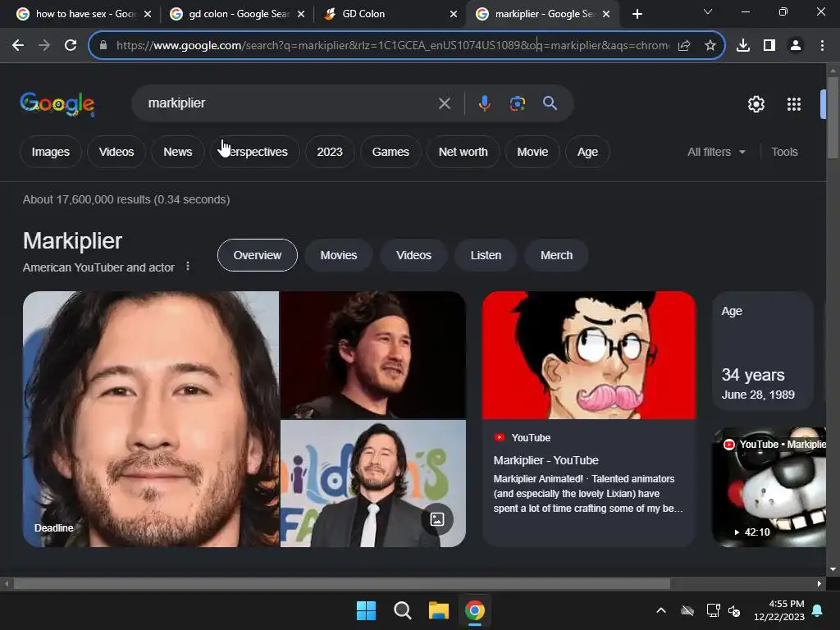Clear the search box text

pyautogui.click(x=444, y=103)
